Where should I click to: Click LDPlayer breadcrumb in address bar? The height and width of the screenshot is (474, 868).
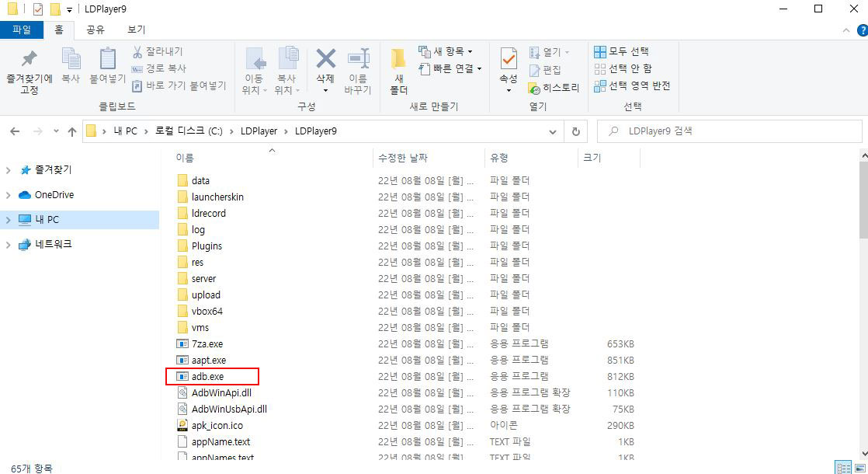[x=259, y=131]
